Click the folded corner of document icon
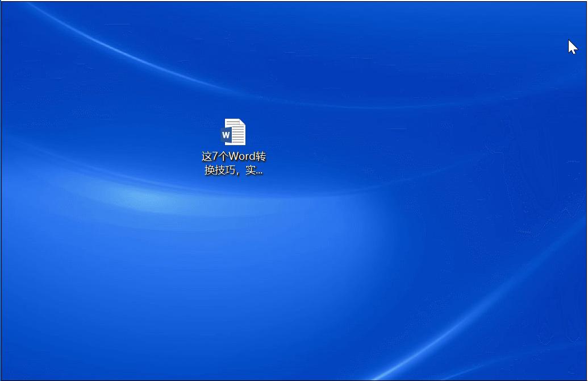Screen dimensions: 588x381 241,122
